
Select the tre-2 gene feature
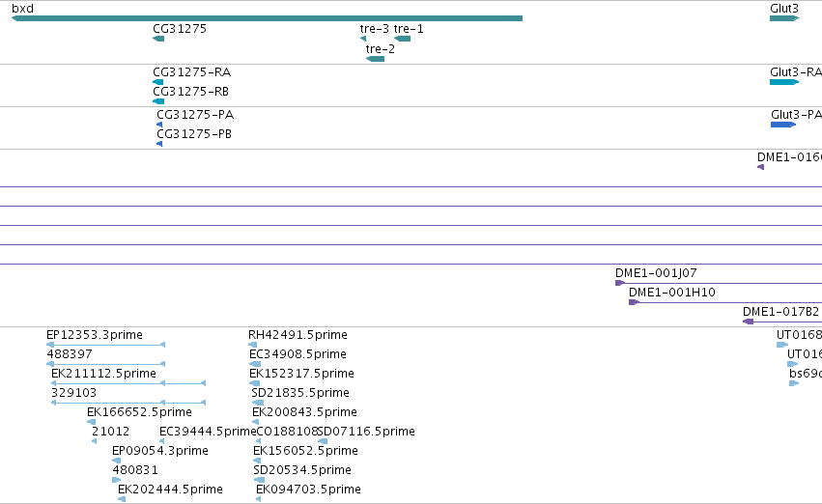(375, 59)
